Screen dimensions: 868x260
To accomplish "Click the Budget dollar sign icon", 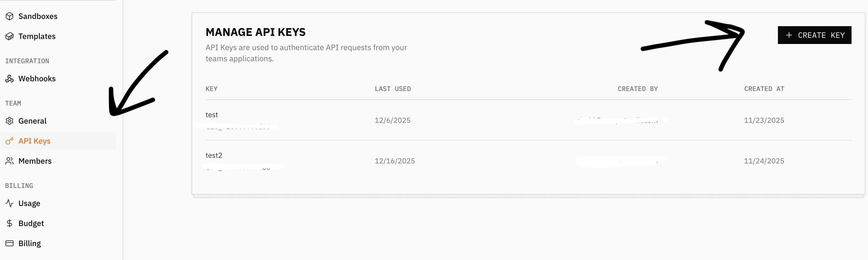I will tap(10, 223).
